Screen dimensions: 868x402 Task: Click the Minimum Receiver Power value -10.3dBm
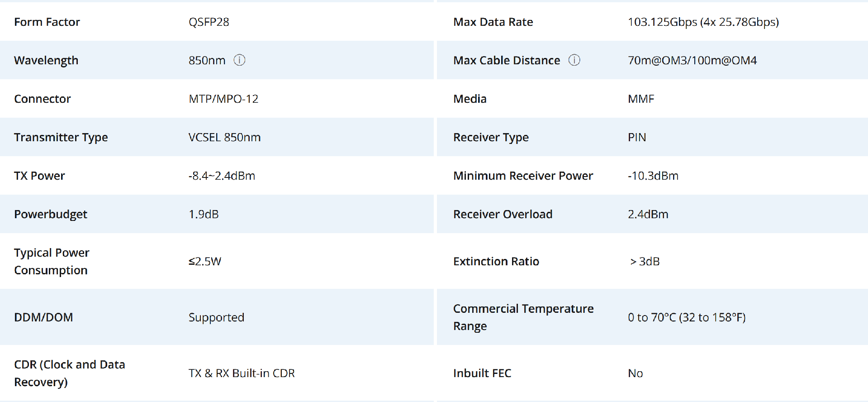[653, 176]
